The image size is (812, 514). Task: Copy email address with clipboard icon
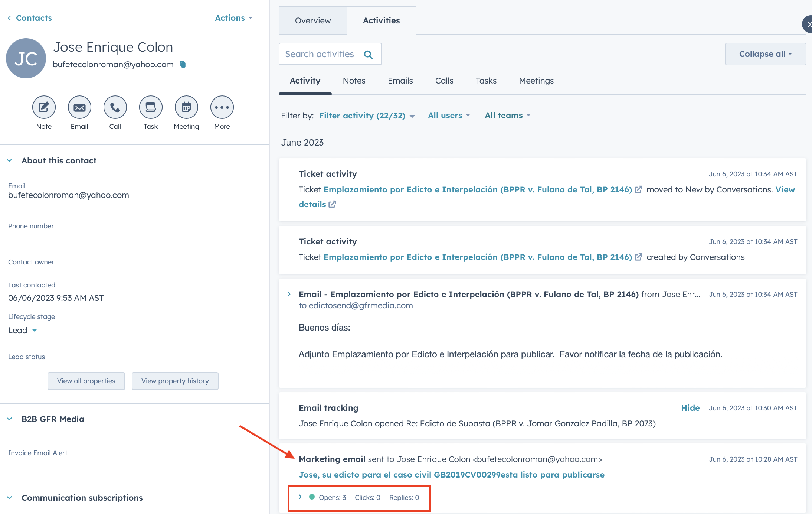click(183, 64)
